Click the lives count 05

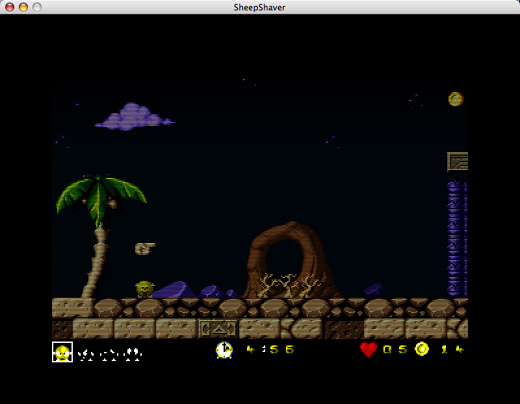pos(395,349)
